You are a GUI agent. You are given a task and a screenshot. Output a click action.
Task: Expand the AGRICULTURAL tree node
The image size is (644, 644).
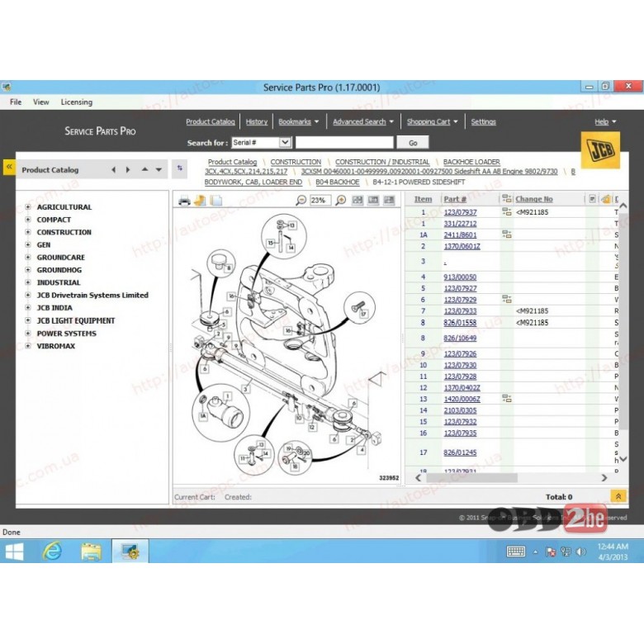28,207
